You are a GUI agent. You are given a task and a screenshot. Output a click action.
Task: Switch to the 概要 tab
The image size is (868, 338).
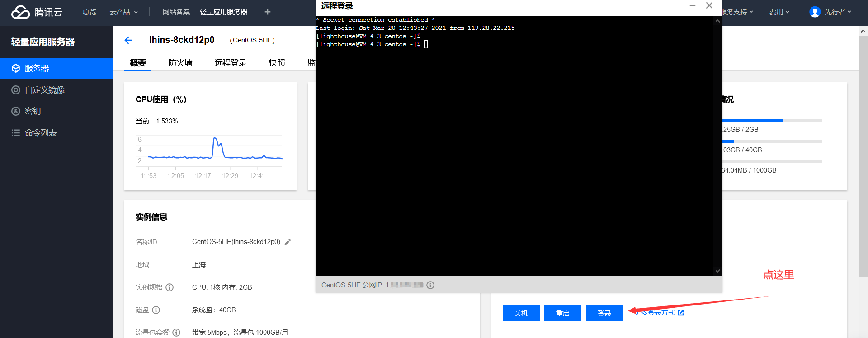(x=138, y=63)
